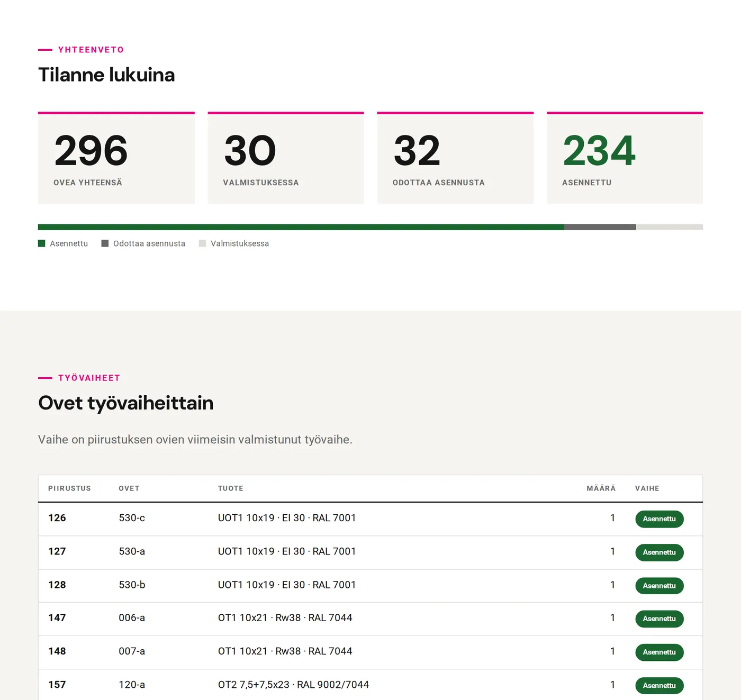Click the Työvaiheet section label
The height and width of the screenshot is (700, 741).
point(89,378)
